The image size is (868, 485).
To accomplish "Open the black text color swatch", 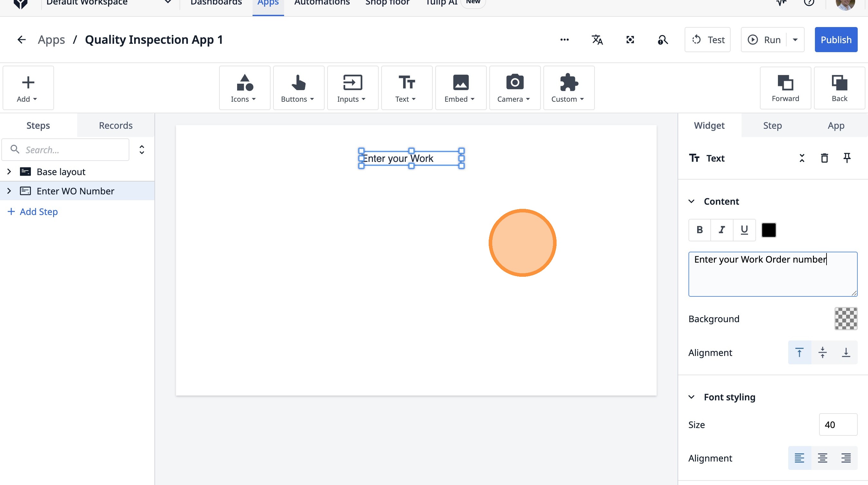I will tap(769, 230).
